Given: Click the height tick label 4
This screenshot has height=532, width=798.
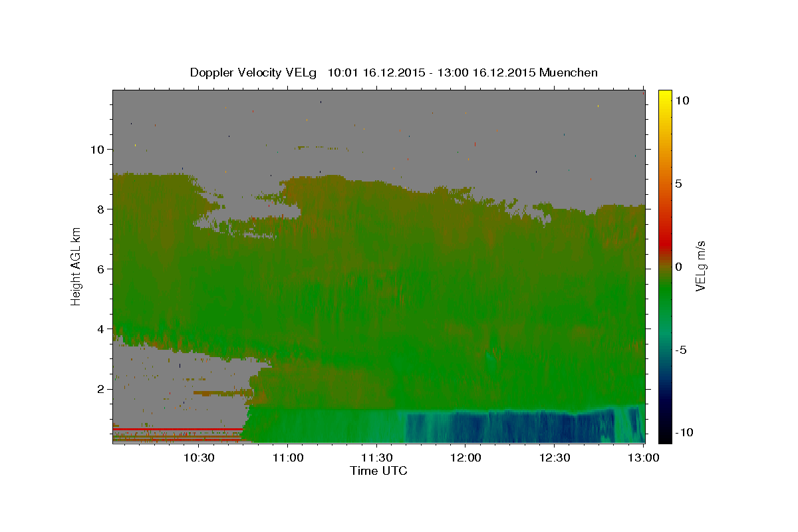Looking at the screenshot, I should click(x=101, y=329).
